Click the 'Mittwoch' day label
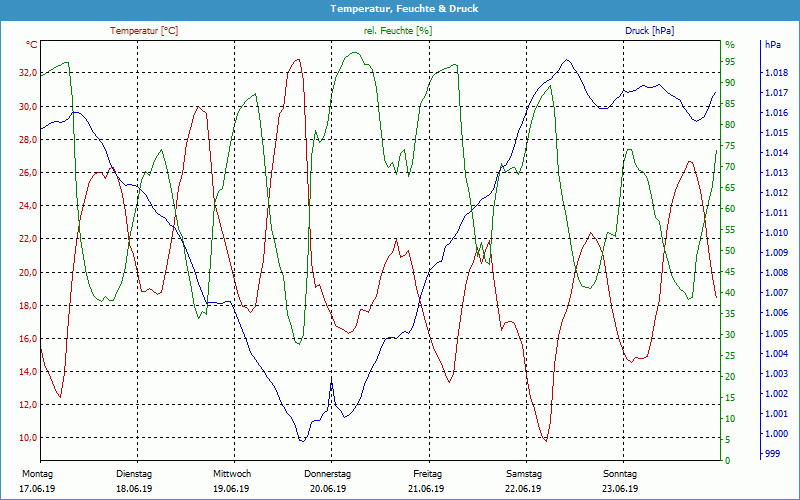The image size is (800, 500). tap(232, 474)
